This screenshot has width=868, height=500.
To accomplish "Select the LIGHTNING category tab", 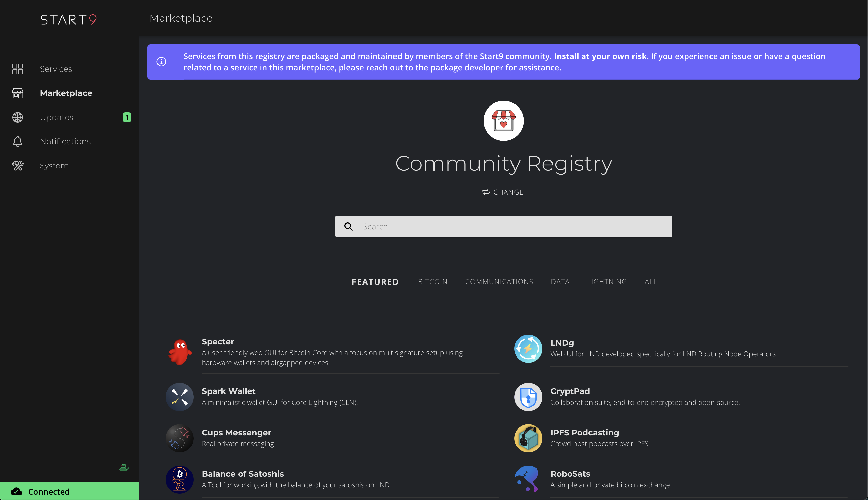I will tap(607, 281).
